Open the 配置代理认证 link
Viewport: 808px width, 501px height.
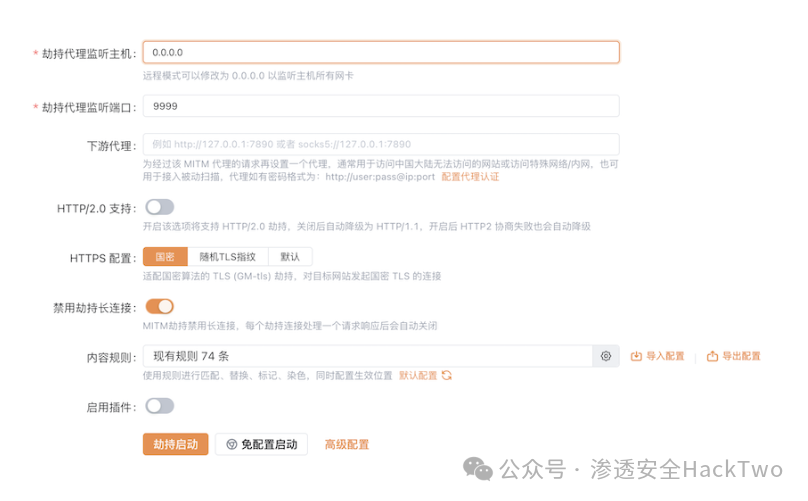click(x=470, y=177)
